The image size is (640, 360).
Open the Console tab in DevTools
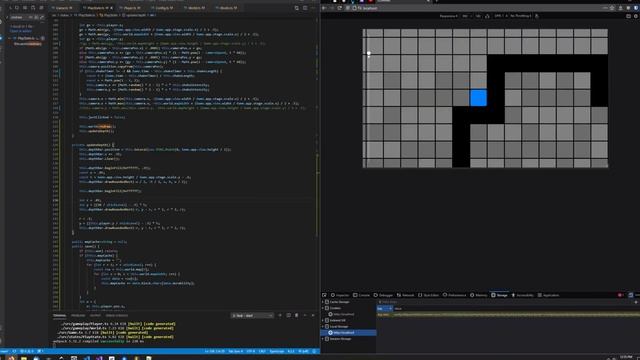[x=362, y=295]
